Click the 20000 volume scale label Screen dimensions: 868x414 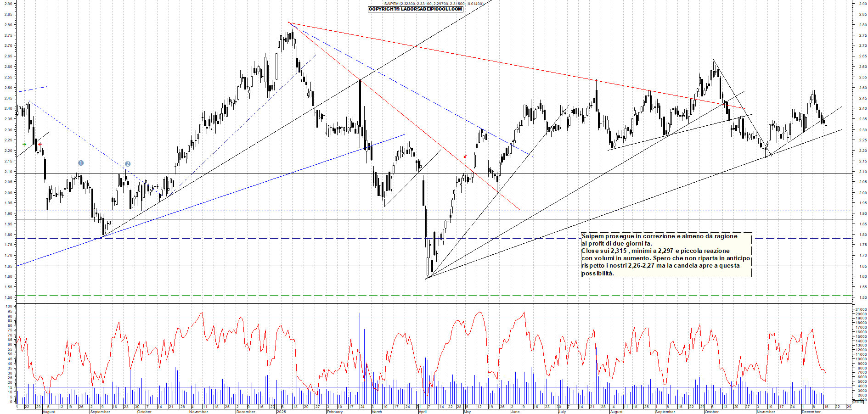[861, 314]
